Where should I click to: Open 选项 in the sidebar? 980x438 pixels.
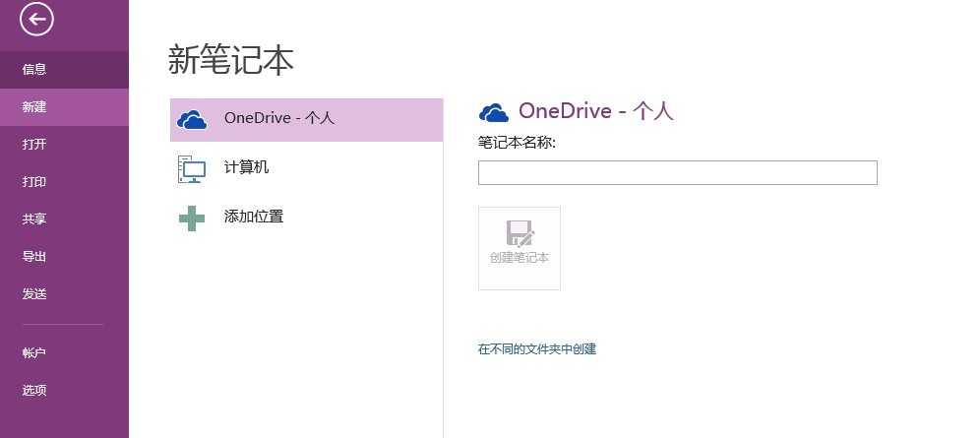tap(34, 390)
